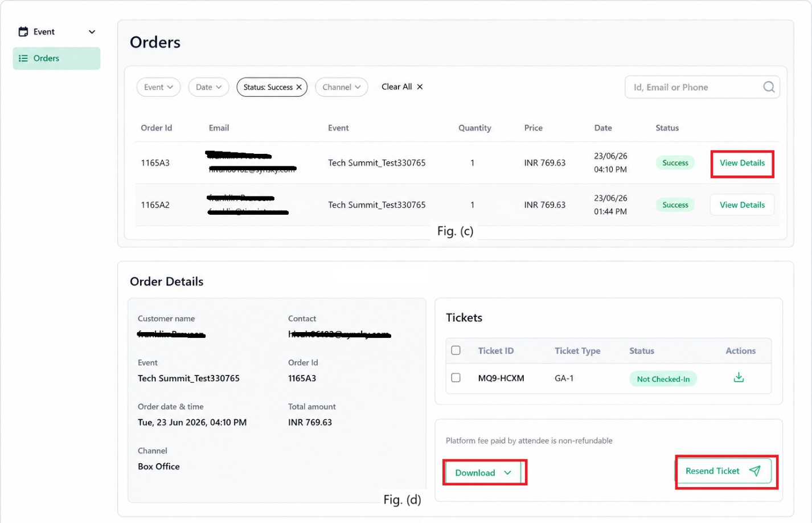Screen dimensions: 812x523
Task: Tick the select-all tickets header checkbox
Action: pyautogui.click(x=456, y=350)
